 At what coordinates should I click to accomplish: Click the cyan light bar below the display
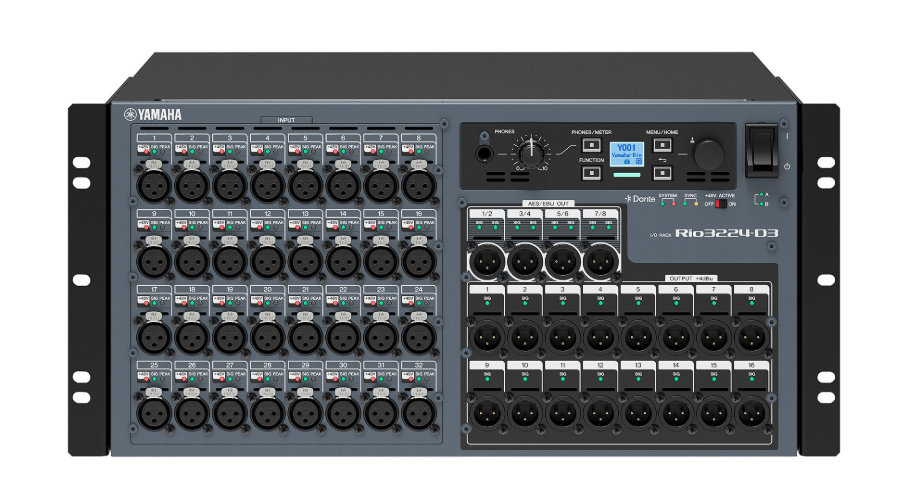click(x=627, y=175)
